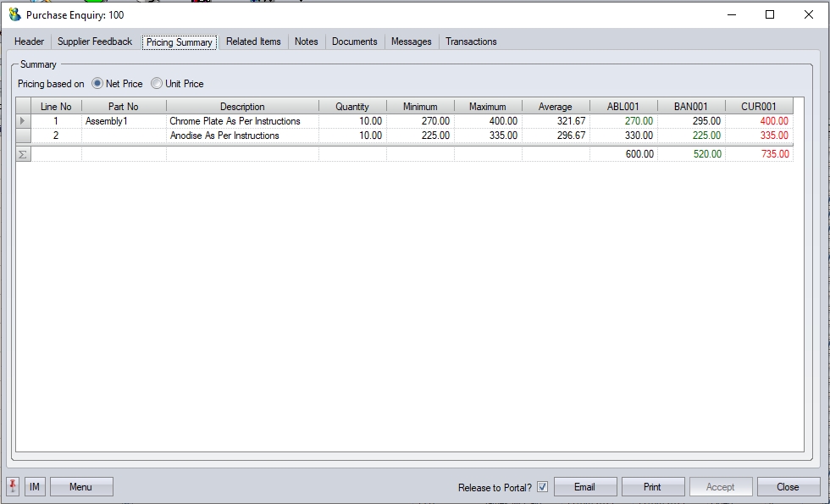Open the Supplier Feedback tab
Screen dimensions: 830x504
point(95,42)
